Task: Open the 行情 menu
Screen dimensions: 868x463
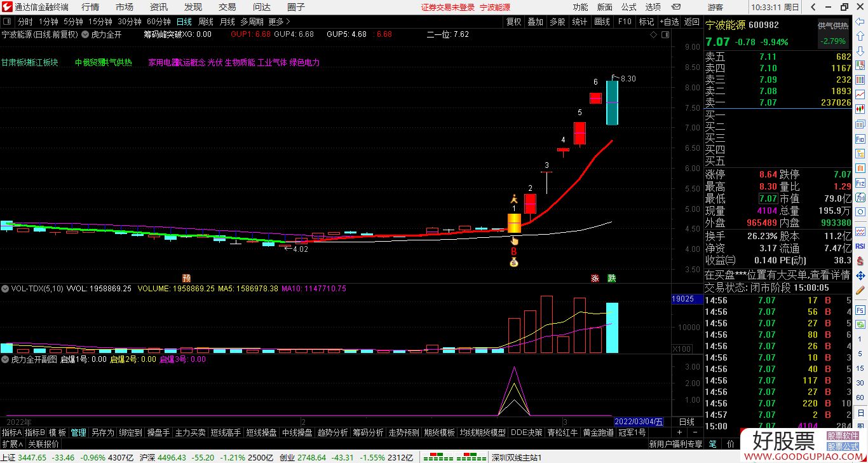Action: pos(90,8)
